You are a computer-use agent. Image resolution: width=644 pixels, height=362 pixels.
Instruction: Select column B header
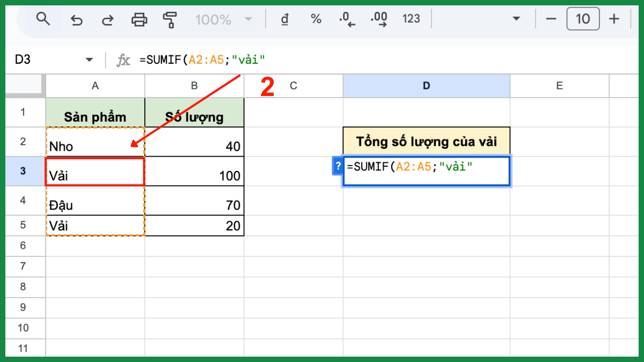[194, 85]
